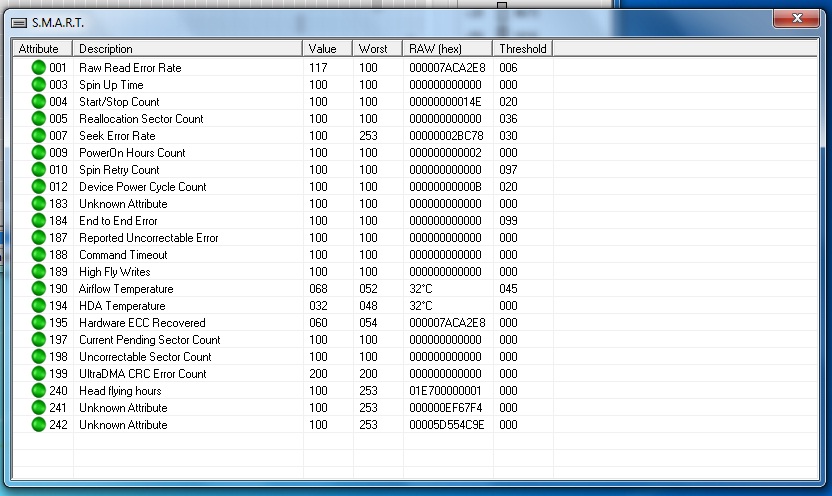Viewport: 832px width, 496px height.
Task: Click green status icon for attribute 194
Action: (39, 305)
